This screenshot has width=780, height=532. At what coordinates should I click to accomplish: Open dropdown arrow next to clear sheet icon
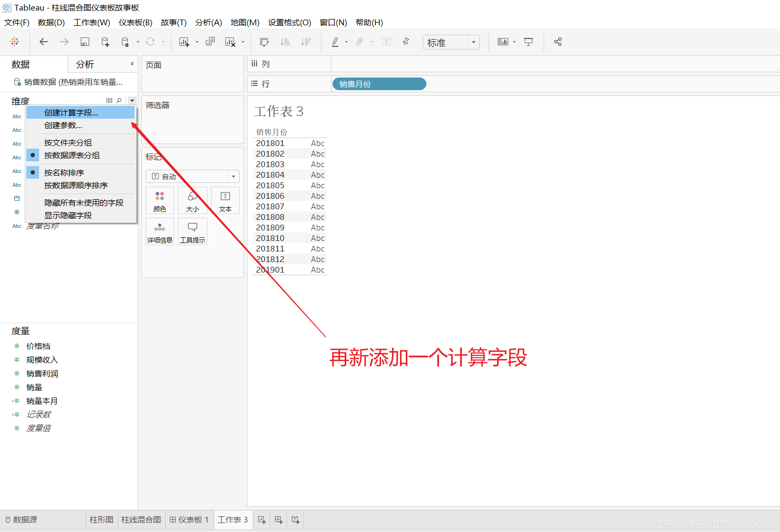pyautogui.click(x=243, y=42)
